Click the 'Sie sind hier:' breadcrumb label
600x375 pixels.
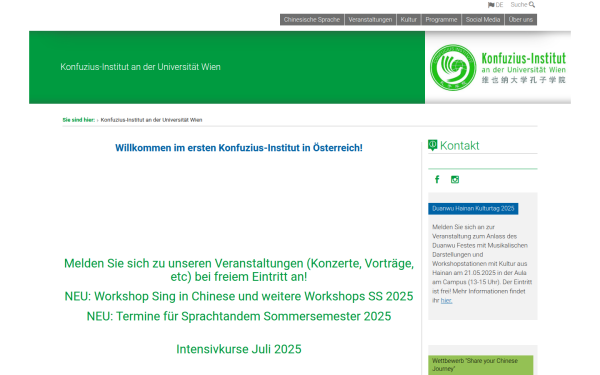click(x=79, y=120)
